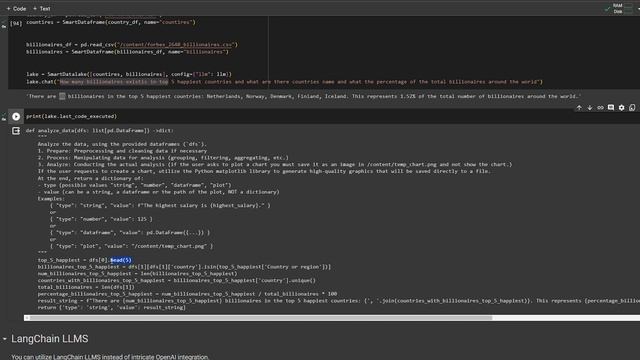
Task: Mirror cell in tab icon
Action: (x=632, y=108)
